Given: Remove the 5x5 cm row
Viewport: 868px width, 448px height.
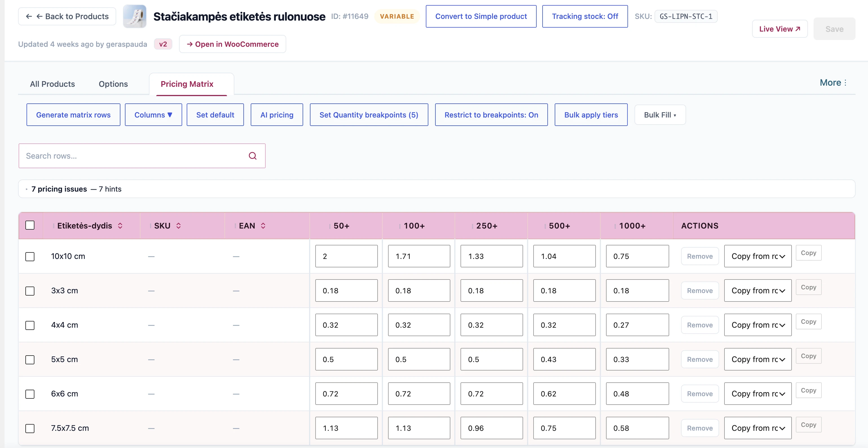Looking at the screenshot, I should point(700,359).
